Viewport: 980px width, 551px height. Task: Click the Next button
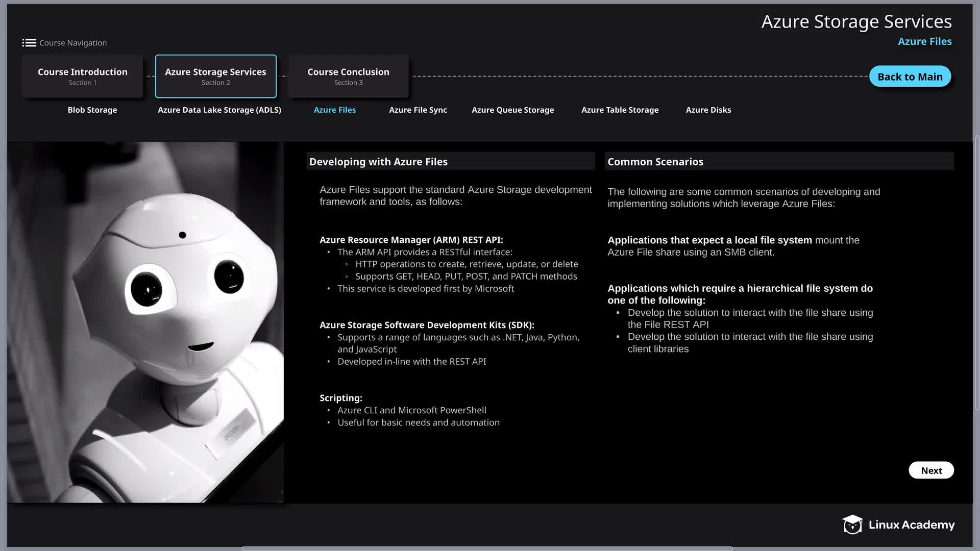coord(931,470)
